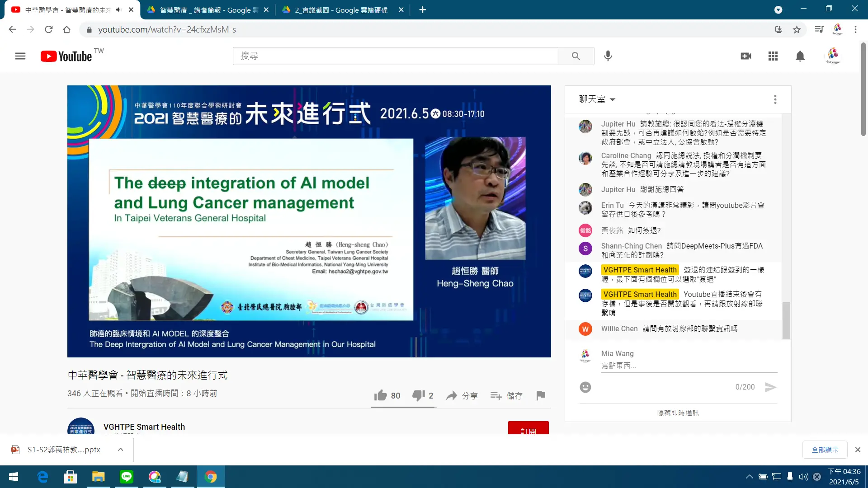The width and height of the screenshot is (868, 488).
Task: Dislike the video with thumbs down
Action: 419,395
